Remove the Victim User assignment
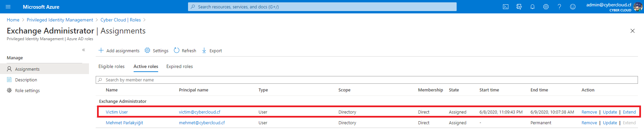644x139 pixels. pyautogui.click(x=589, y=112)
